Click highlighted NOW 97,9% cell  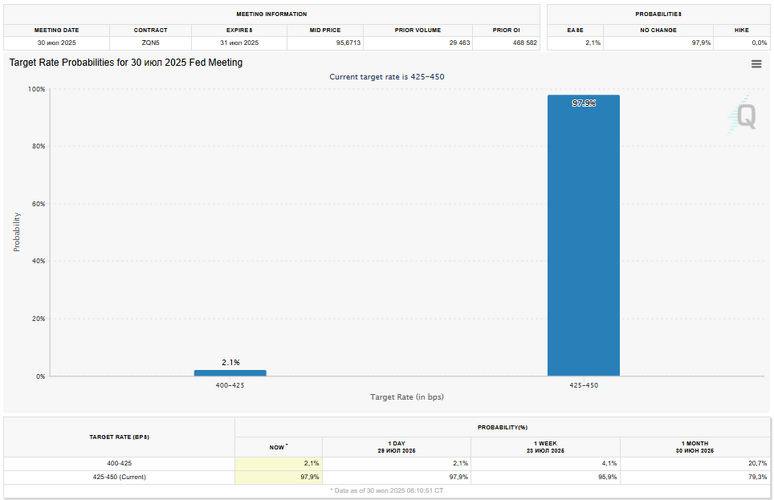(278, 476)
